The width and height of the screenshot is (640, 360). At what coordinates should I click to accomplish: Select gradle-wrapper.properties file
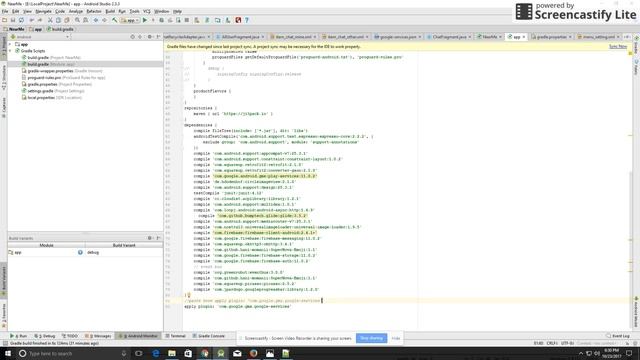click(62, 71)
